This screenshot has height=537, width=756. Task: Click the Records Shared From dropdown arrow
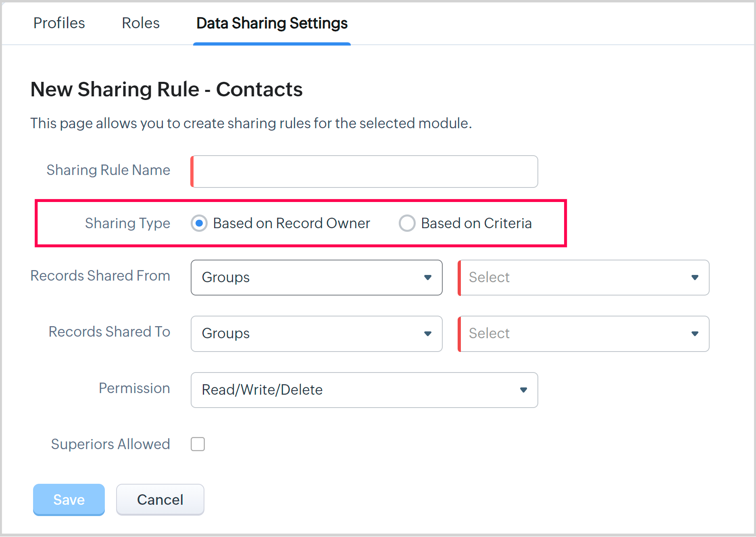tap(428, 277)
